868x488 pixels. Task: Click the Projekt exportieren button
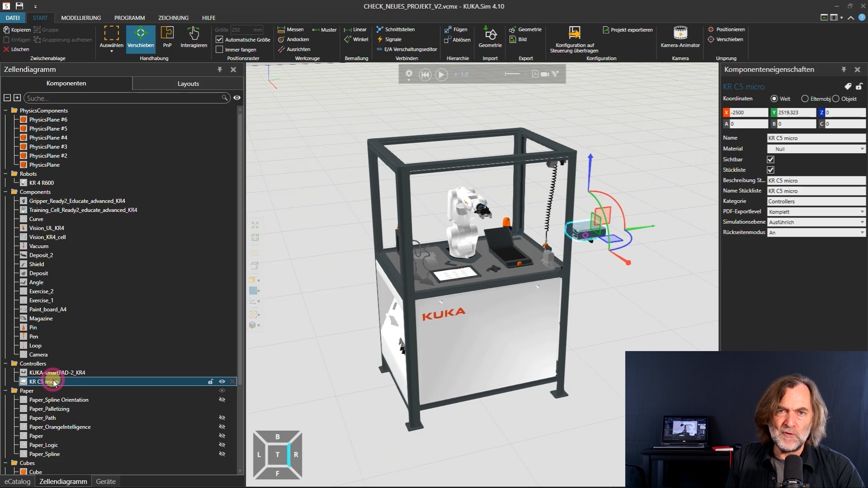pyautogui.click(x=627, y=29)
